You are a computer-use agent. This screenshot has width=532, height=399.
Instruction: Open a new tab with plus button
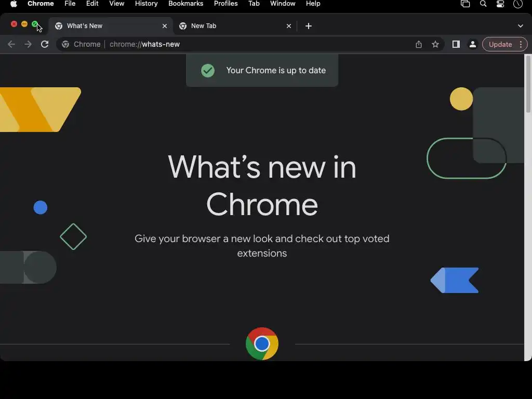point(309,26)
